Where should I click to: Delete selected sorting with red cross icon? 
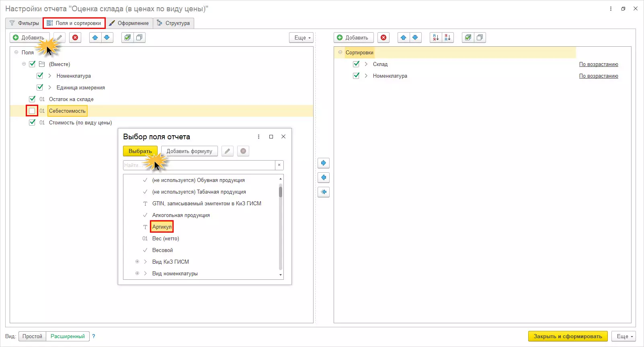(384, 37)
